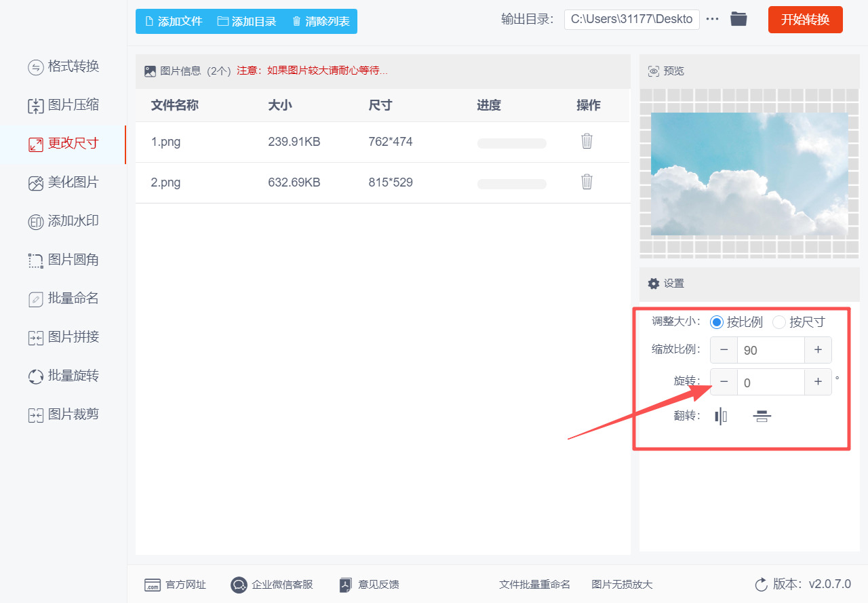
Task: Open 企业微信客服 customer service link
Action: coord(272,585)
